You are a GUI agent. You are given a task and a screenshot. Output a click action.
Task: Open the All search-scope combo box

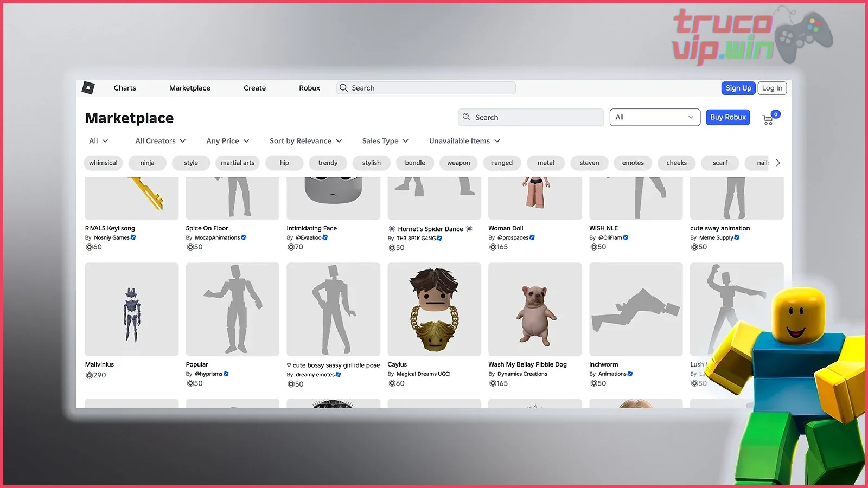click(x=655, y=117)
